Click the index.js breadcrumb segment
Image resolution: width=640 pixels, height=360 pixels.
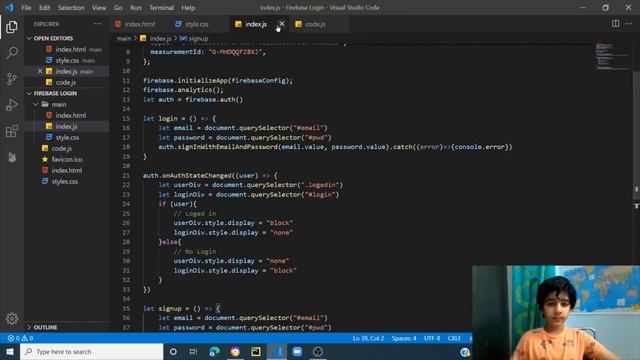click(160, 38)
